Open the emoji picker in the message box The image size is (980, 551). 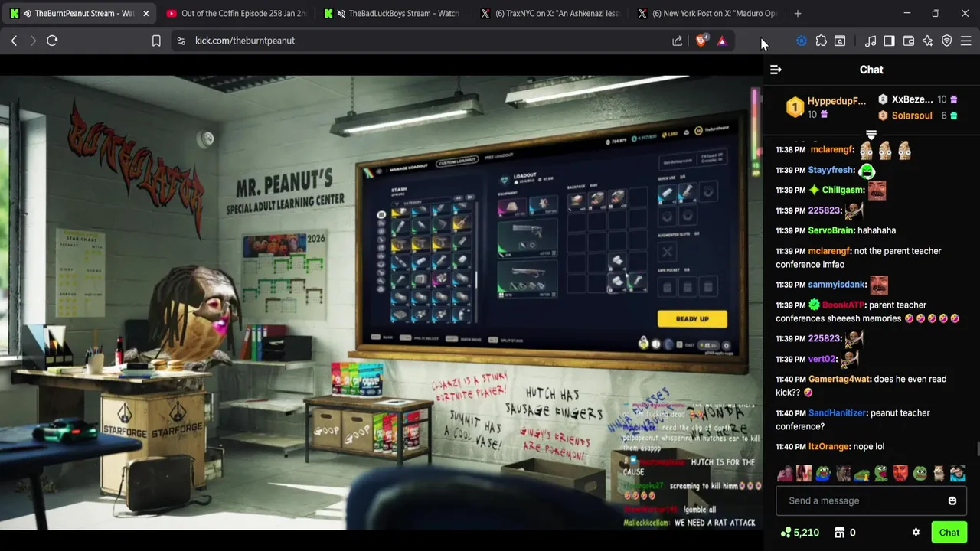(x=952, y=500)
